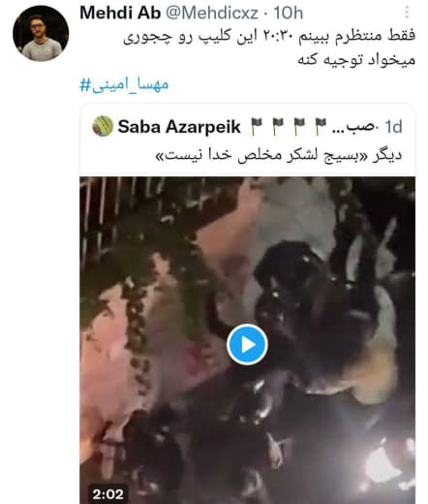Click the third black flag emoji
Screen dimensions: 428x504
tap(299, 127)
